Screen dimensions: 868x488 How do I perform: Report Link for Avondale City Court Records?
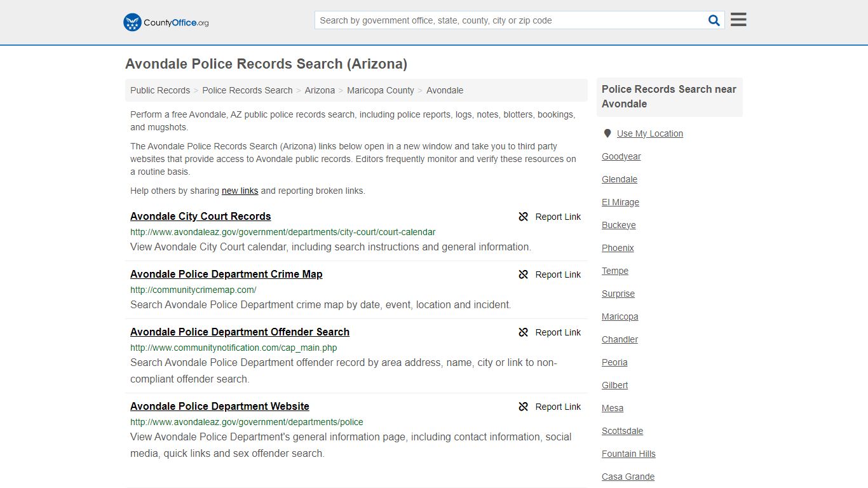(x=558, y=217)
